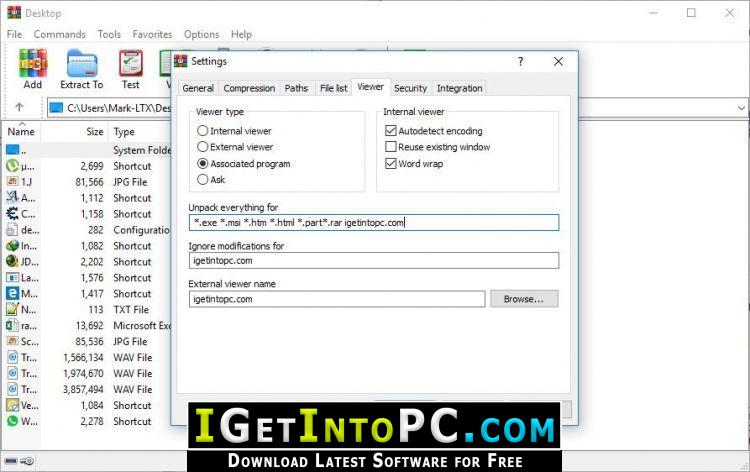Screen dimensions: 750x472
Task: Click the Test archive toolbar icon
Action: 131,64
